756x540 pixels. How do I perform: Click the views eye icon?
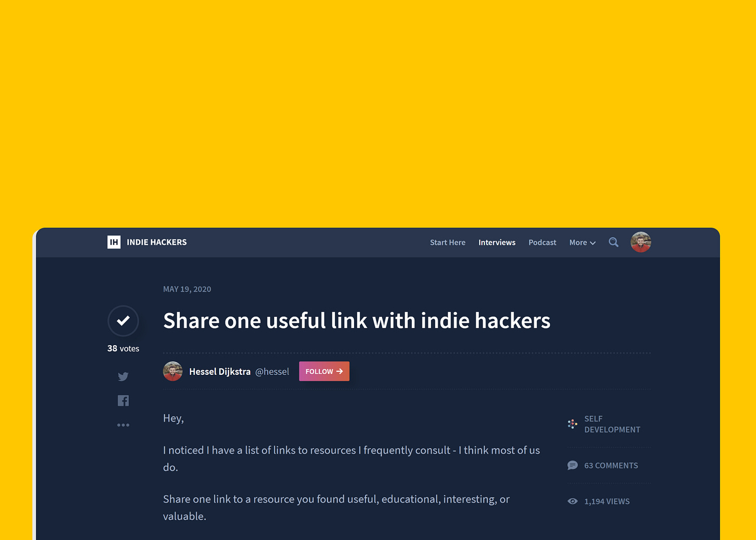(572, 501)
